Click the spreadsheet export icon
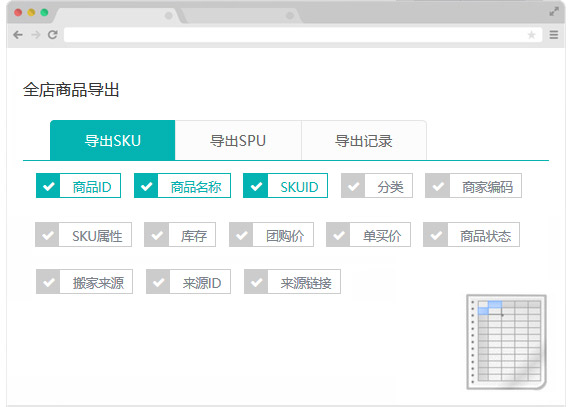This screenshot has height=407, width=574. tap(507, 342)
